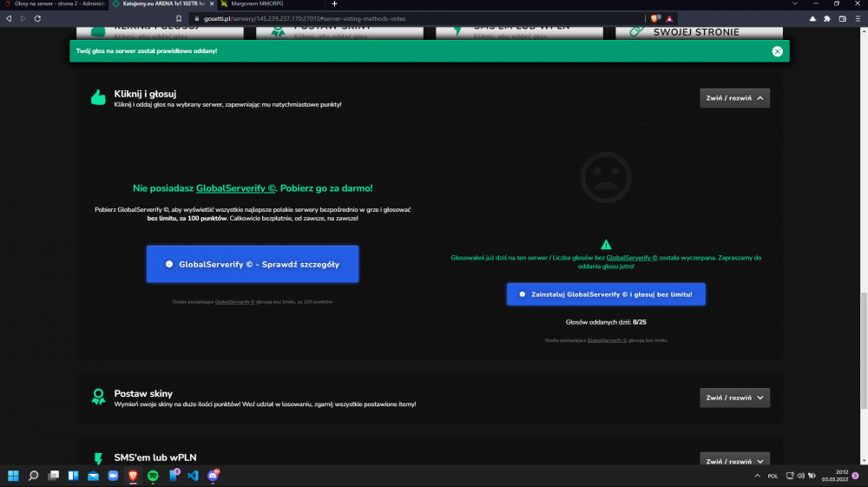Click the ribbon badge 'Postaw skiny' icon

tap(99, 397)
